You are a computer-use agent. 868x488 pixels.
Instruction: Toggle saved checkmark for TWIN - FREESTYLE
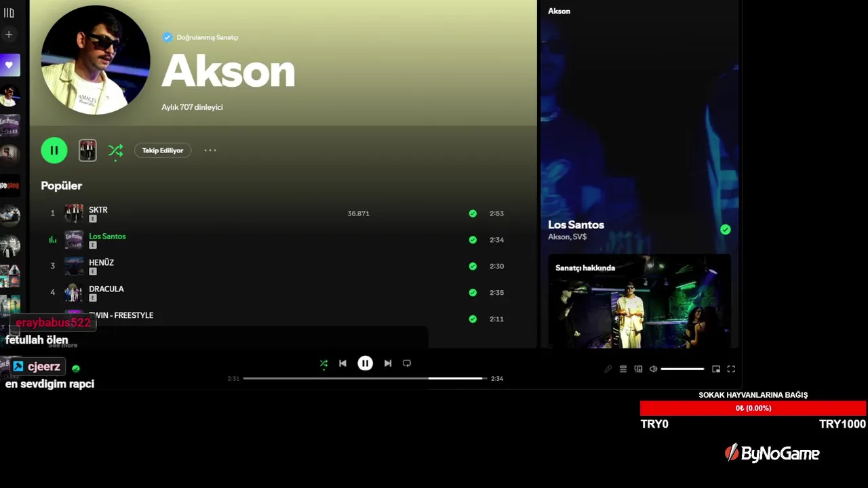point(473,319)
